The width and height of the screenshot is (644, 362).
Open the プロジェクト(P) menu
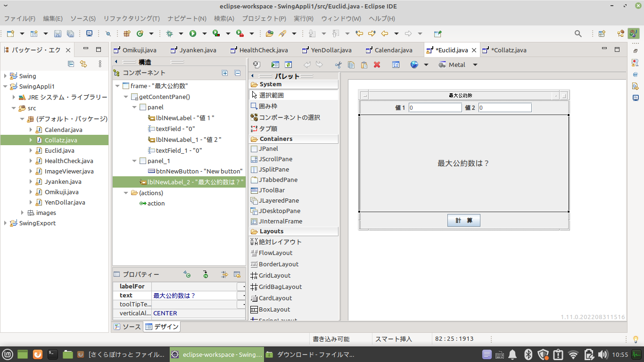point(264,18)
